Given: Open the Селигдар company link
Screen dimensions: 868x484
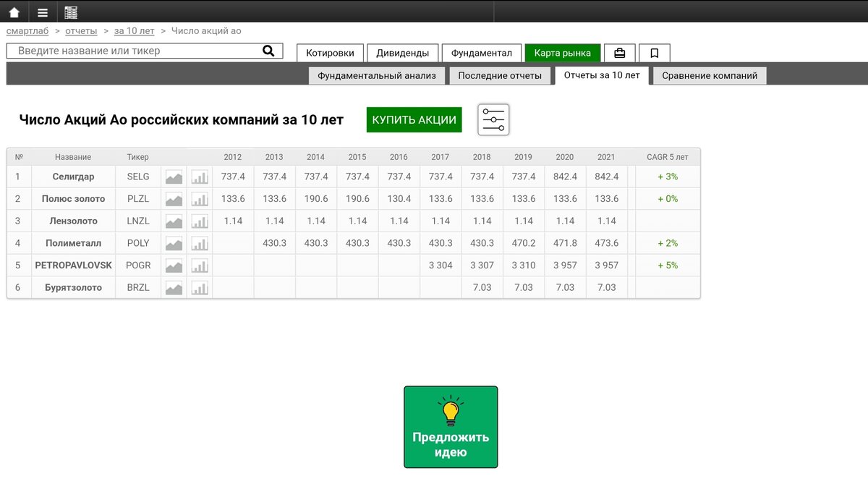Looking at the screenshot, I should point(73,177).
